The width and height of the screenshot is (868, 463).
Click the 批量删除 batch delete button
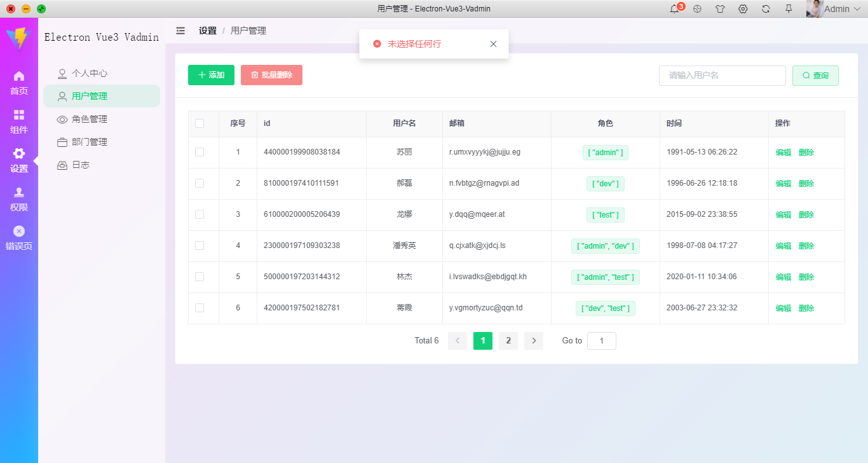pyautogui.click(x=271, y=75)
